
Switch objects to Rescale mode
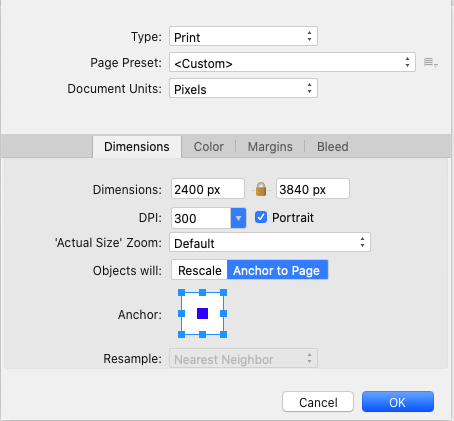tap(199, 270)
